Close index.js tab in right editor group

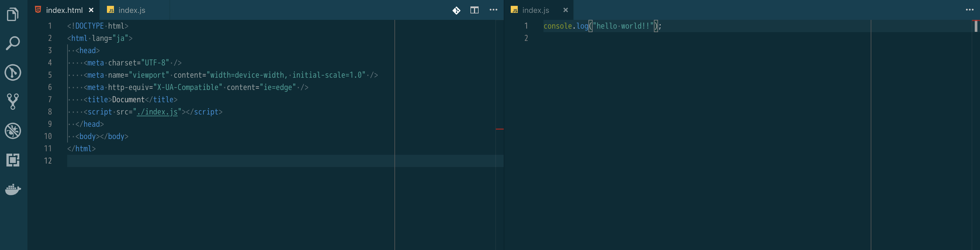click(x=566, y=10)
